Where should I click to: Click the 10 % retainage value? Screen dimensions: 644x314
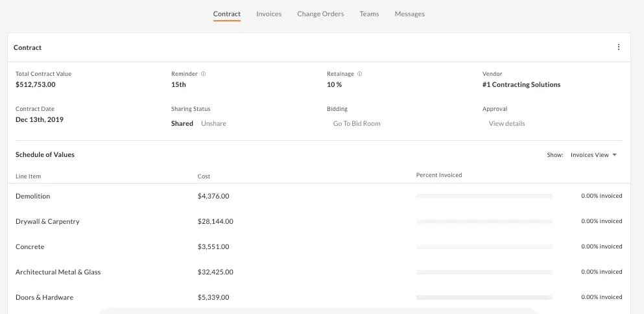tap(334, 85)
